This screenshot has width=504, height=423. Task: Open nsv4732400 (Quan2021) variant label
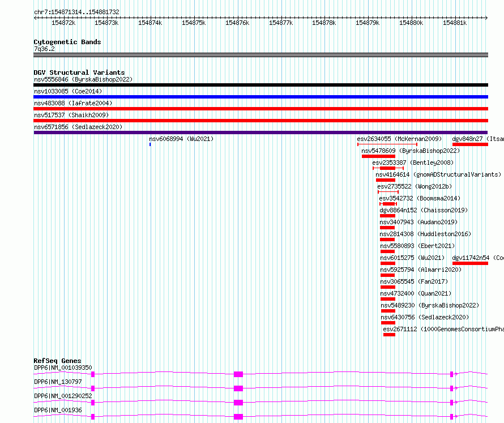coord(416,293)
